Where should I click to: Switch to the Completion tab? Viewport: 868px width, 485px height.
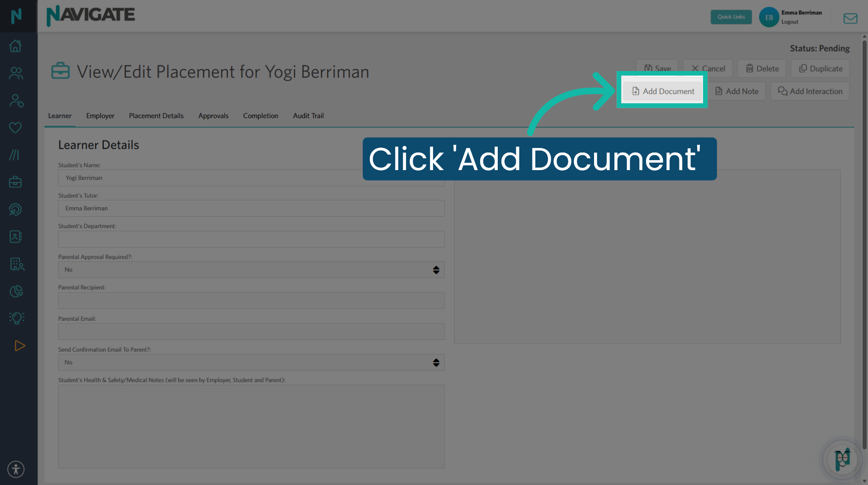[x=260, y=116]
